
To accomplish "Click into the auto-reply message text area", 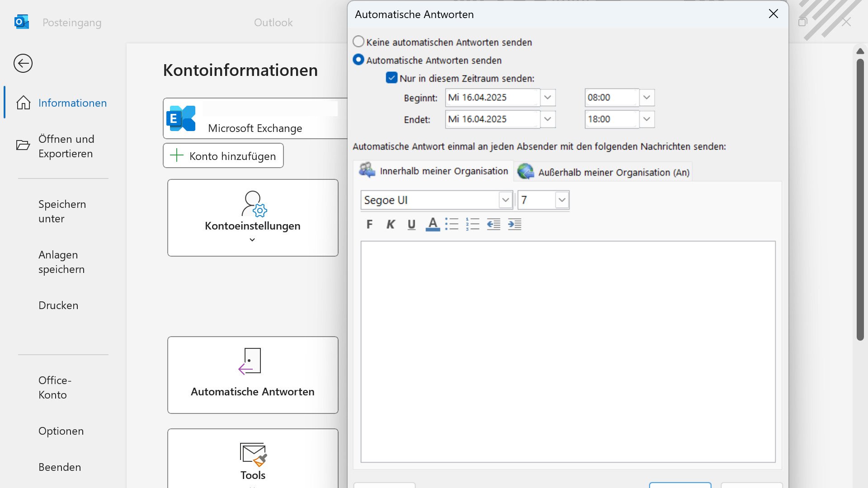I will click(x=568, y=352).
